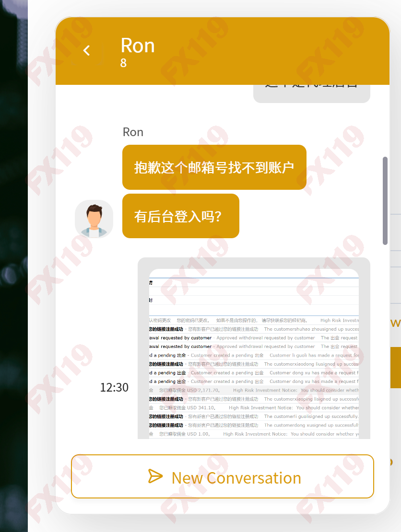Select the bubble about the email account
The image size is (401, 532).
214,167
